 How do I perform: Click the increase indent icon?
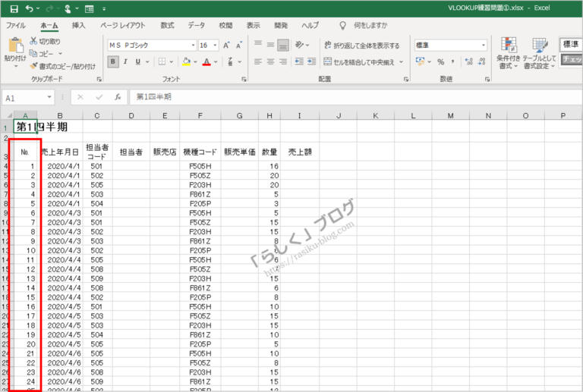point(311,61)
